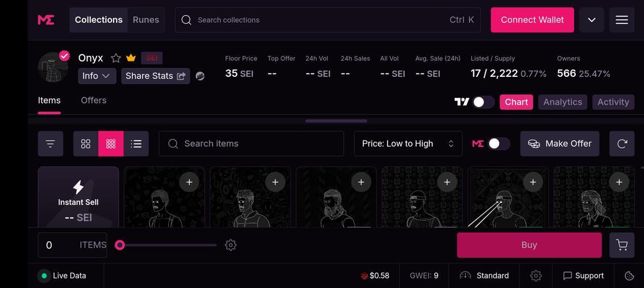
Task: Favorite Onyx with the star icon
Action: point(116,58)
